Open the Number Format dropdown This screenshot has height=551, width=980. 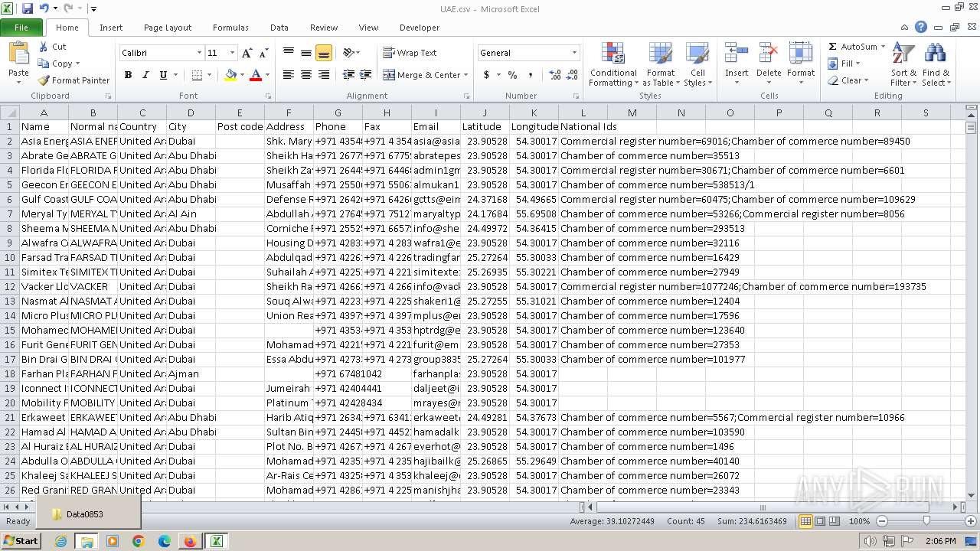click(x=574, y=53)
